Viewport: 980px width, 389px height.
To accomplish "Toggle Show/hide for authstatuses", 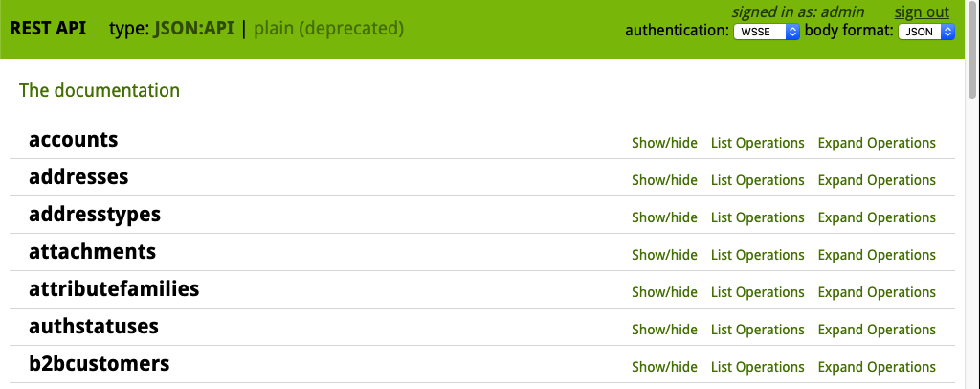I will 664,330.
